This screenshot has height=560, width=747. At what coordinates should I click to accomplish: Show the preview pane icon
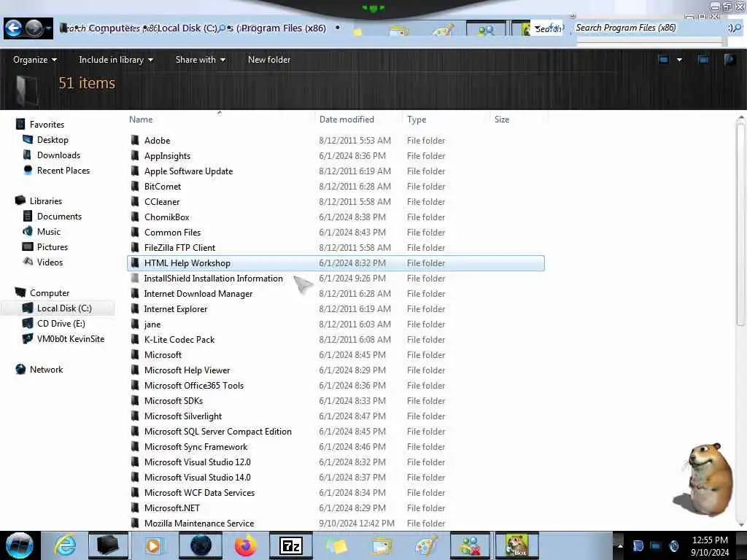703,60
